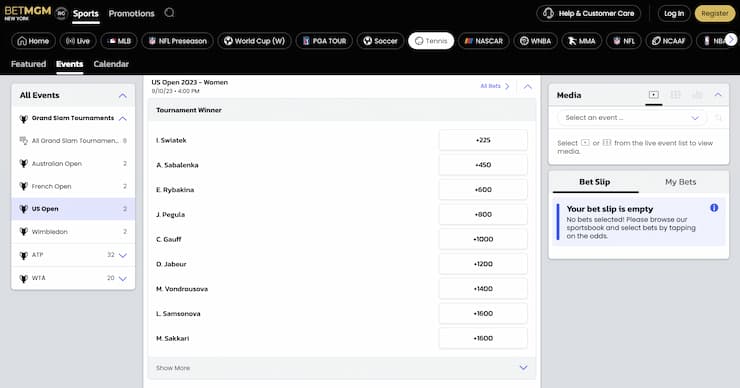This screenshot has width=740, height=388.
Task: Open All Grand Slam Tournaments row
Action: [73, 141]
